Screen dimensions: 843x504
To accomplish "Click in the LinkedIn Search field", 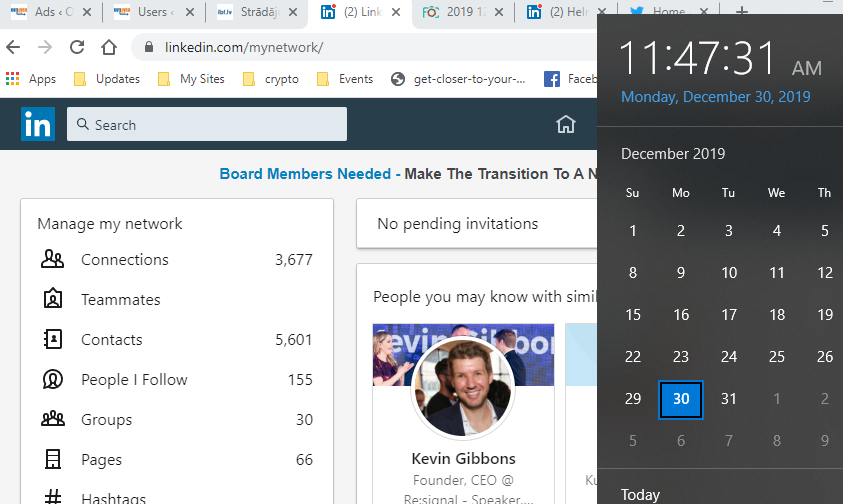I will [x=207, y=125].
